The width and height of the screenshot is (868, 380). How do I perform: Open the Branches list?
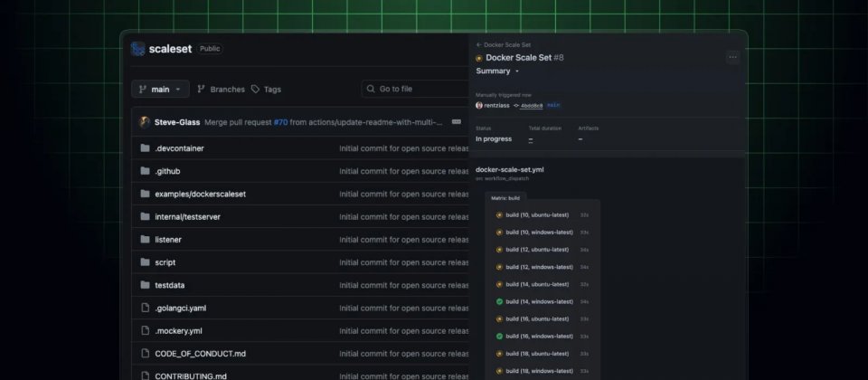[221, 89]
